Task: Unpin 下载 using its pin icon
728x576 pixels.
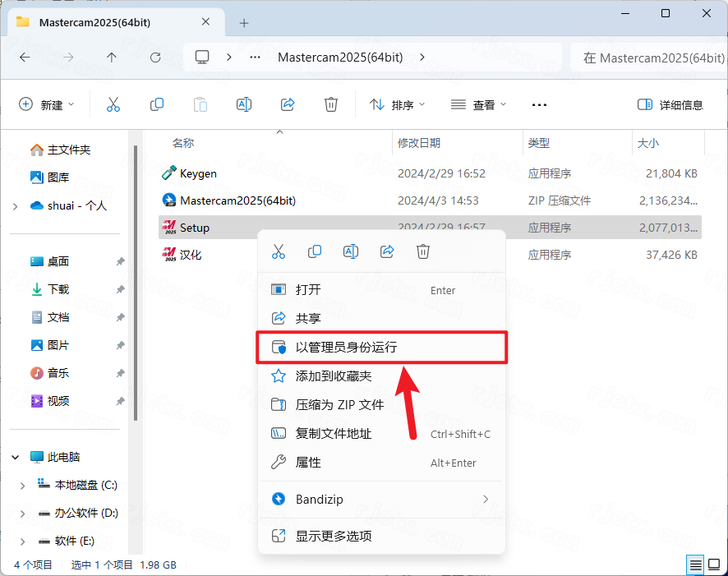Action: (120, 289)
